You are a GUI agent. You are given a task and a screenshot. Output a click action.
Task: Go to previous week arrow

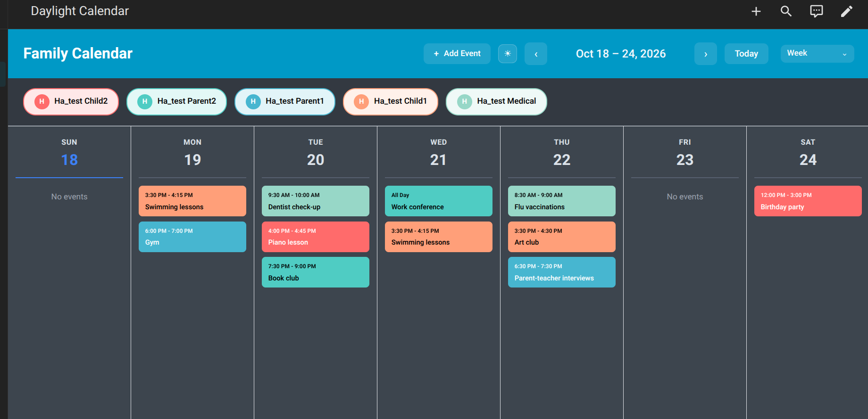(536, 54)
